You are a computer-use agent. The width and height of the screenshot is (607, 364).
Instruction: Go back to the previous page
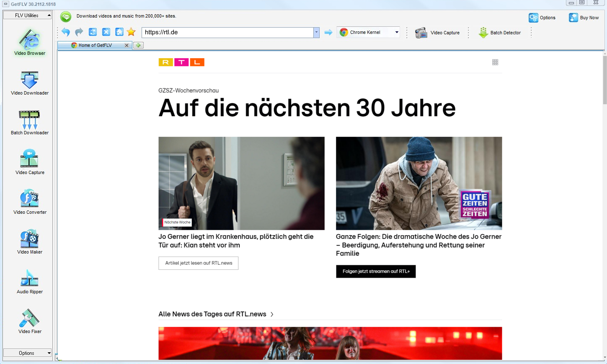point(66,32)
